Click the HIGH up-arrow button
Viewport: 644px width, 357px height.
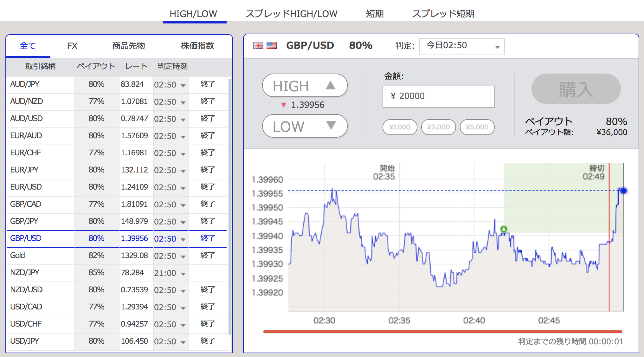click(305, 86)
